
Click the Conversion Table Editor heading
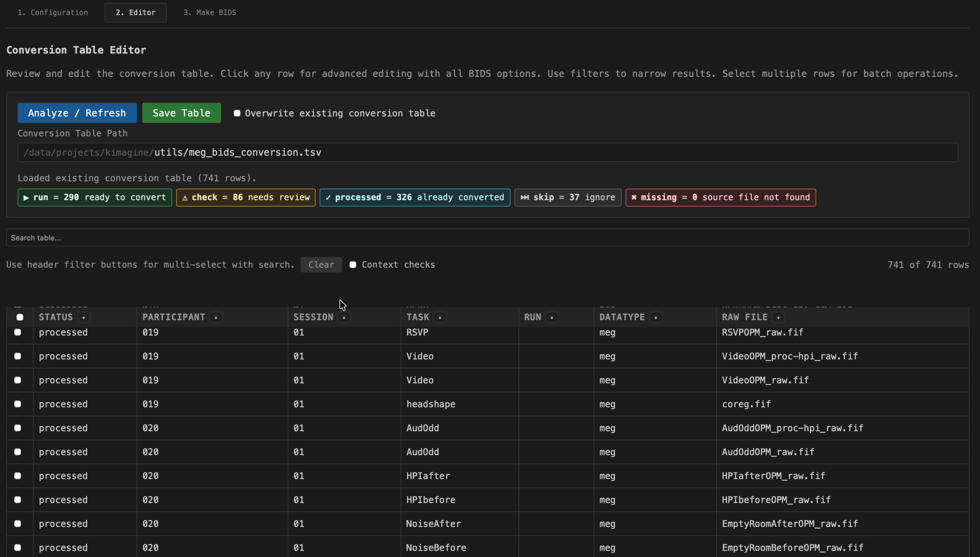coord(76,50)
